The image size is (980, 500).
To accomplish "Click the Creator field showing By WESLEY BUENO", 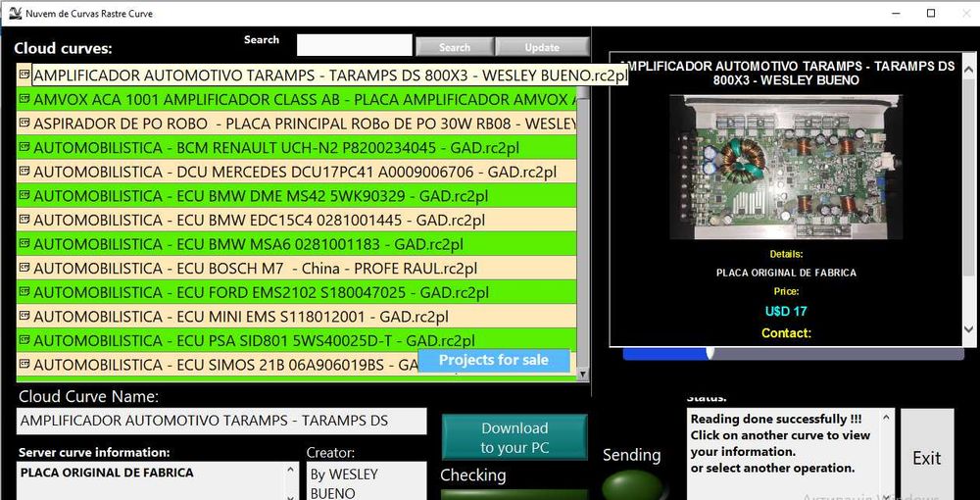I will (367, 480).
